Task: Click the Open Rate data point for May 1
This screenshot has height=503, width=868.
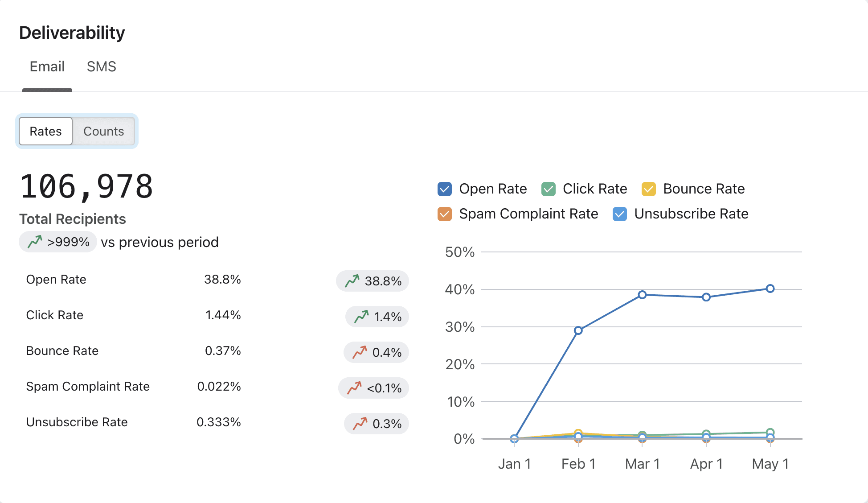Action: pyautogui.click(x=770, y=289)
